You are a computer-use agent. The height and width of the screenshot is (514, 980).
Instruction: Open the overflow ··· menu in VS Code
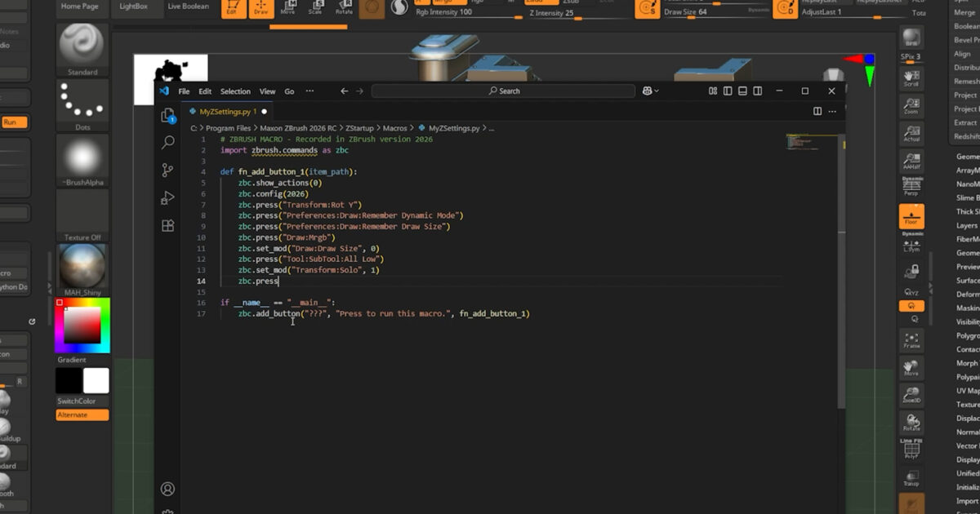click(310, 91)
